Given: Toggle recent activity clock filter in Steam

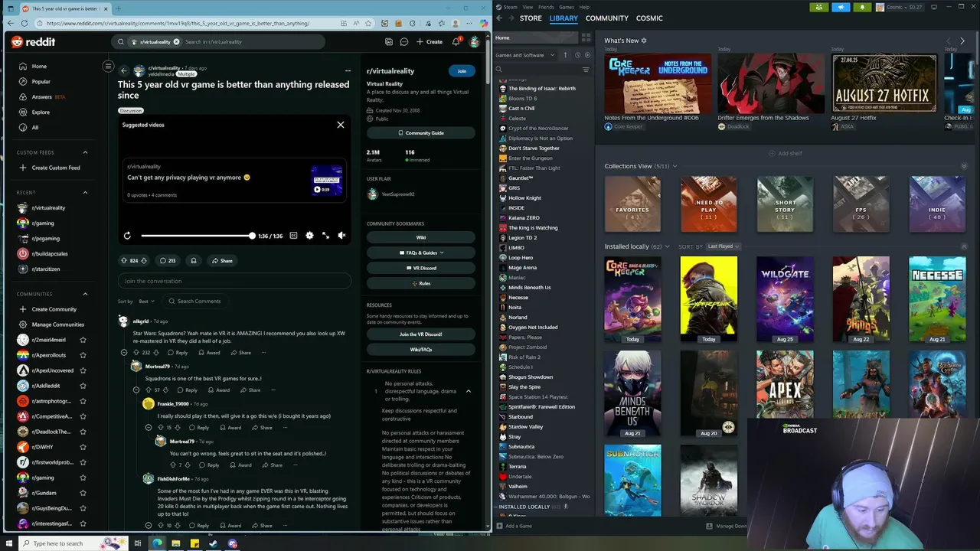Looking at the screenshot, I should (577, 55).
